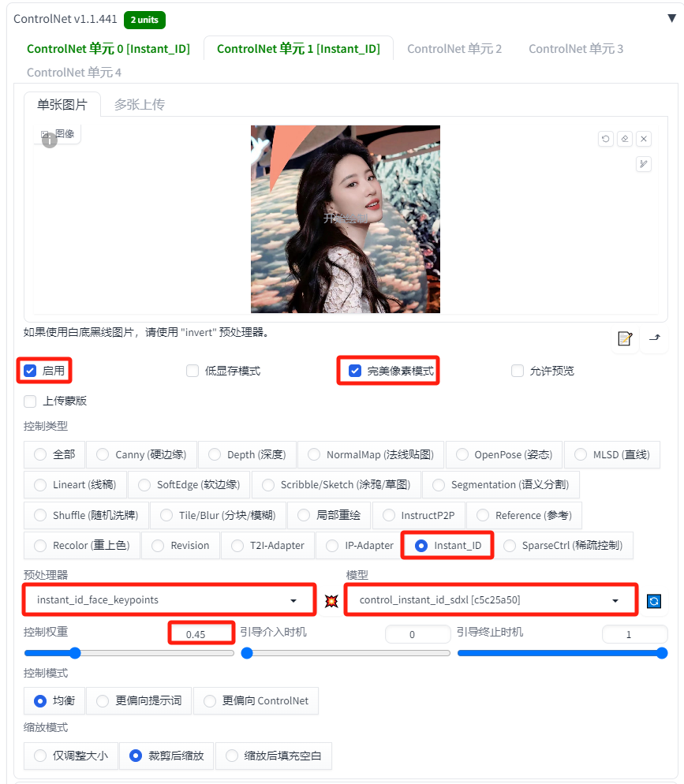
Task: Collapse the ControlNet panel with the triangle arrow
Action: point(672,18)
